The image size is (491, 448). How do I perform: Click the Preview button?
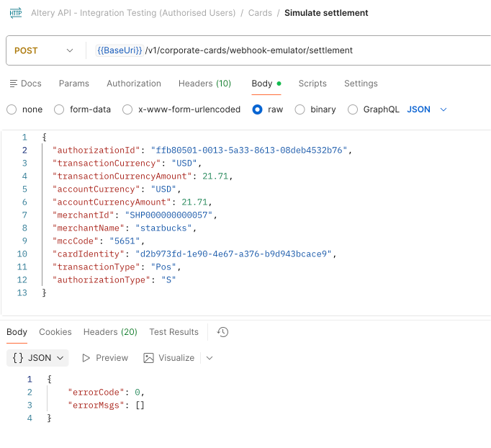[x=105, y=358]
